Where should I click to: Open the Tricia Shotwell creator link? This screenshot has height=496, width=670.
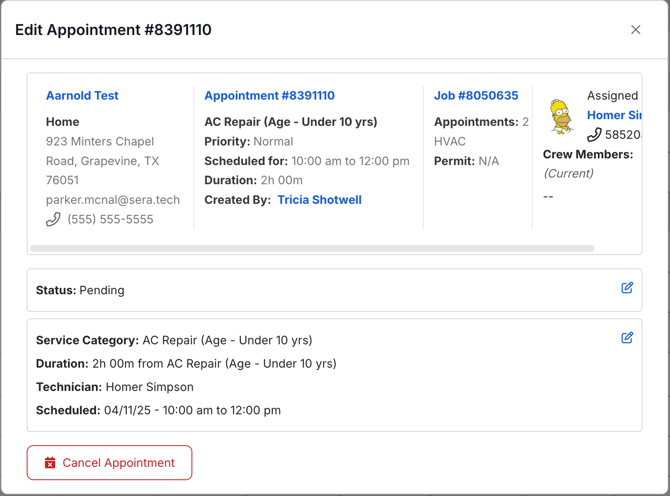(x=319, y=200)
